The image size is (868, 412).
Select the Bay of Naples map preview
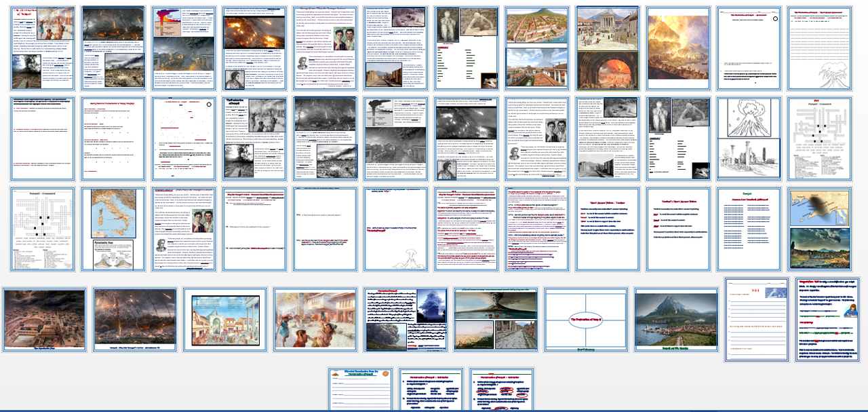point(819,209)
